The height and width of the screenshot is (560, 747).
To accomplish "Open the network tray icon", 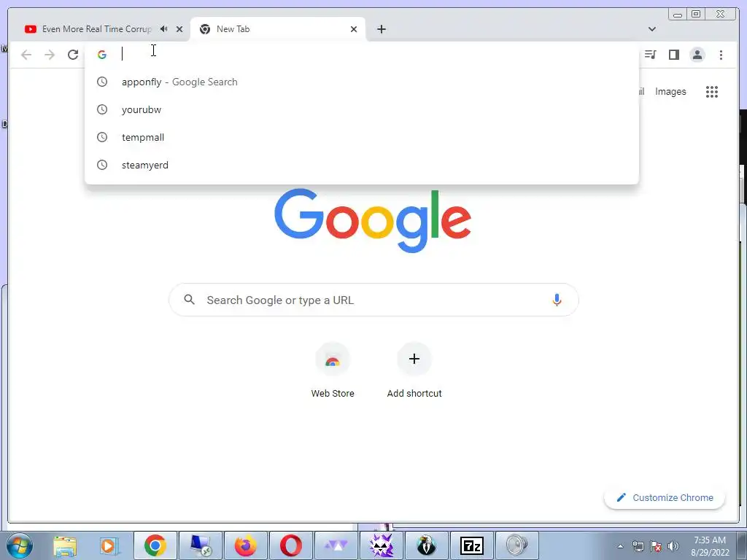I will point(638,546).
